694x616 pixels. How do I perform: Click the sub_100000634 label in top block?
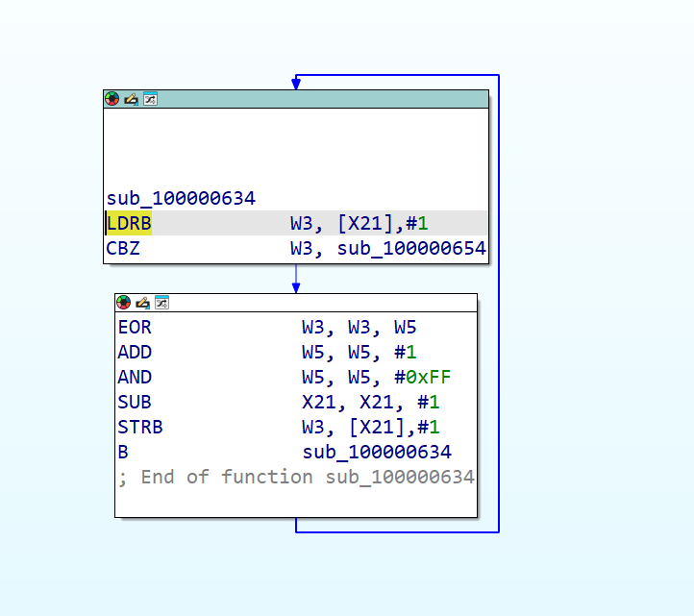point(181,199)
